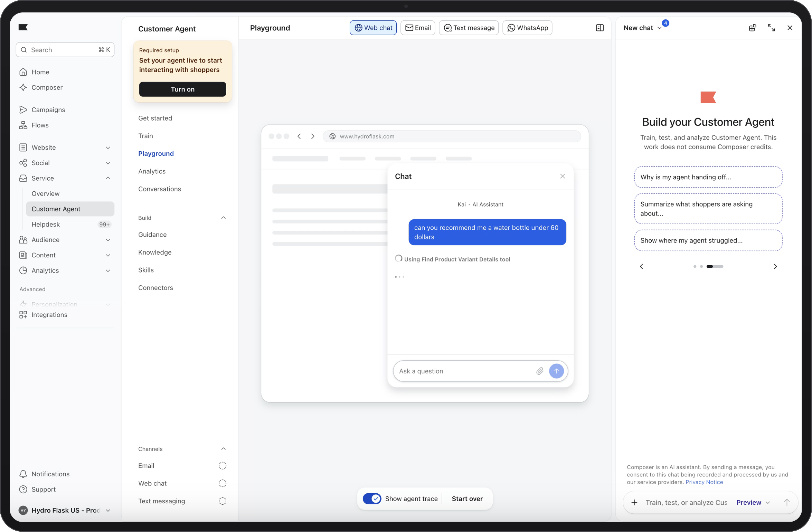Click the attachment paperclip icon in chat
This screenshot has width=812, height=532.
pos(539,371)
